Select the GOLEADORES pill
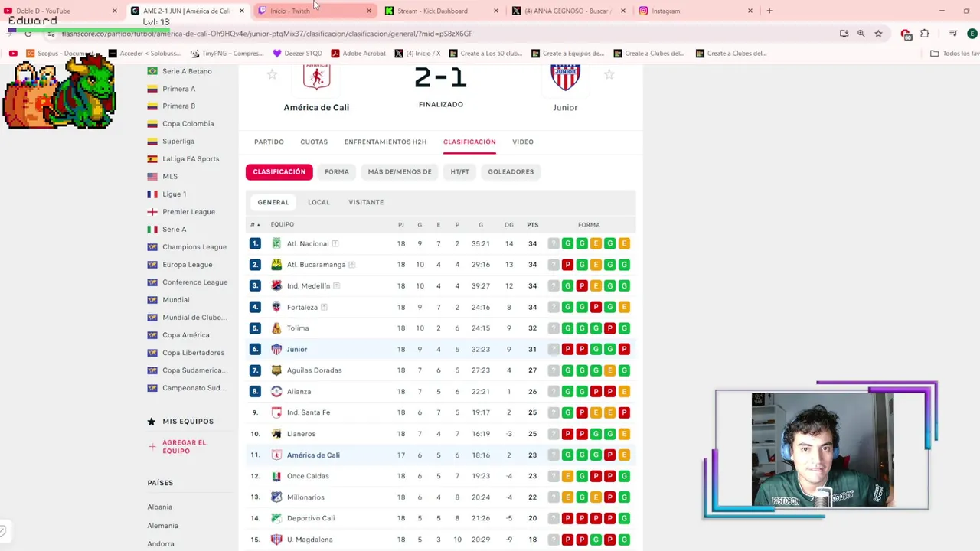The image size is (980, 551). click(x=511, y=171)
